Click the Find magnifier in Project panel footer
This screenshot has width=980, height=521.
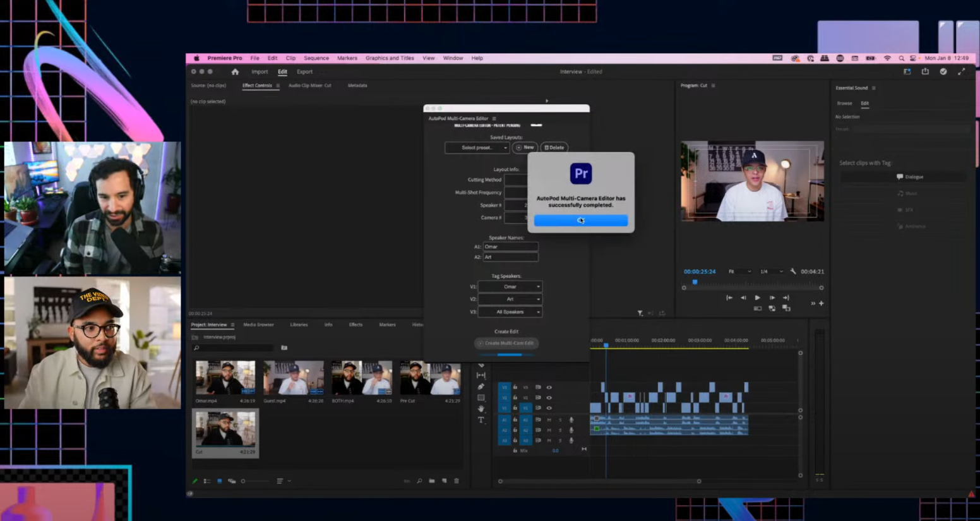(419, 481)
